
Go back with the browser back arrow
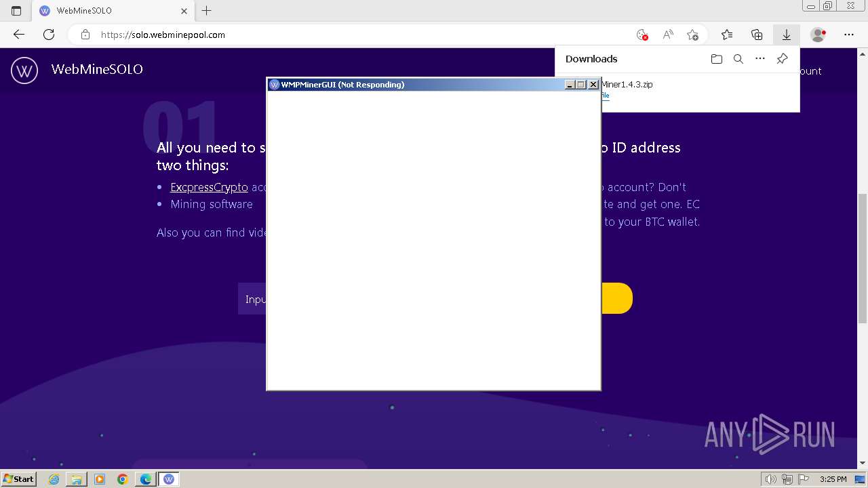click(19, 35)
